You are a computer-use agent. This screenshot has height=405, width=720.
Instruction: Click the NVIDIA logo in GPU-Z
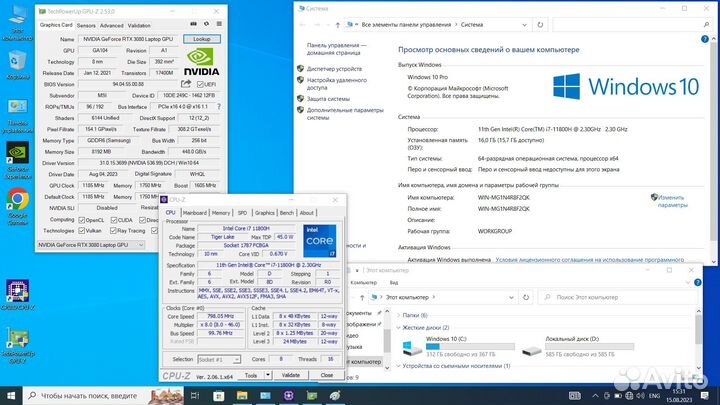[202, 62]
